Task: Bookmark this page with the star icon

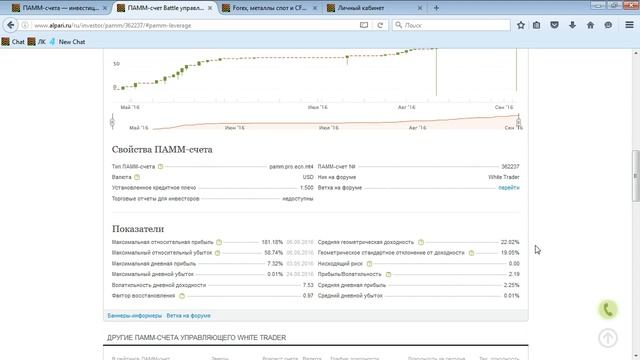Action: pos(521,25)
